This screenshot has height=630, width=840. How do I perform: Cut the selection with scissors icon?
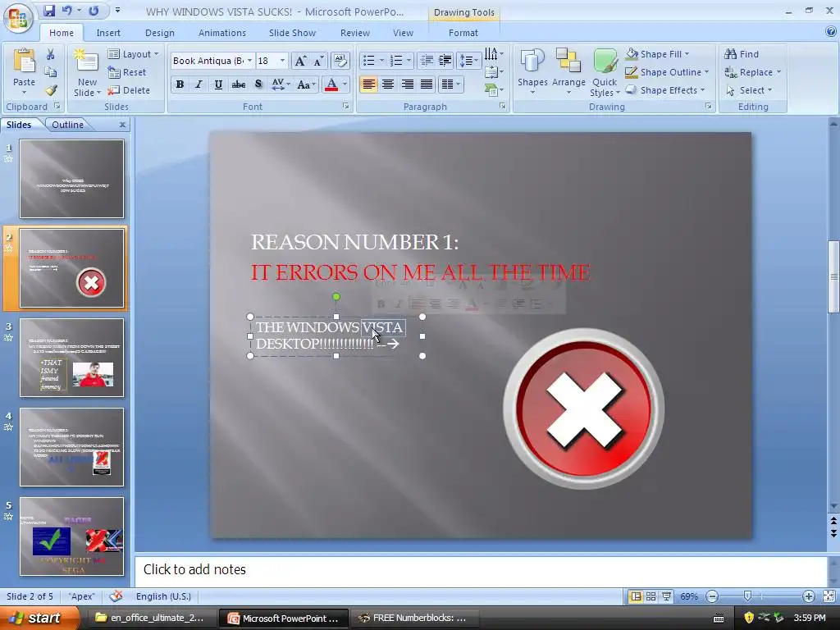click(50, 54)
